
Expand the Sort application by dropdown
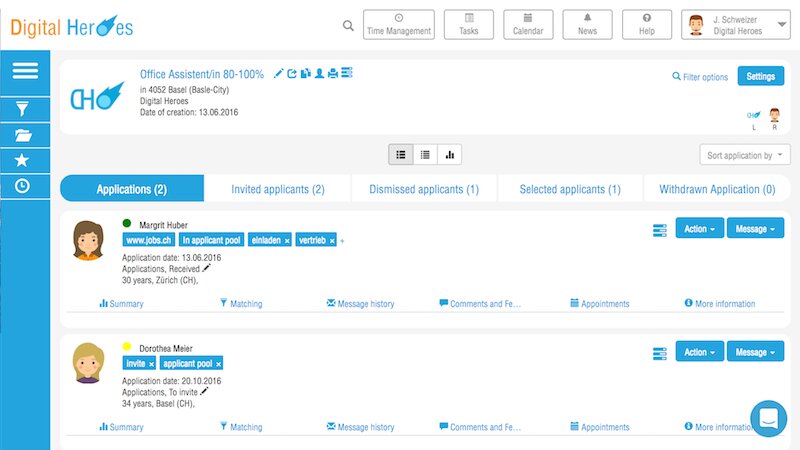745,155
